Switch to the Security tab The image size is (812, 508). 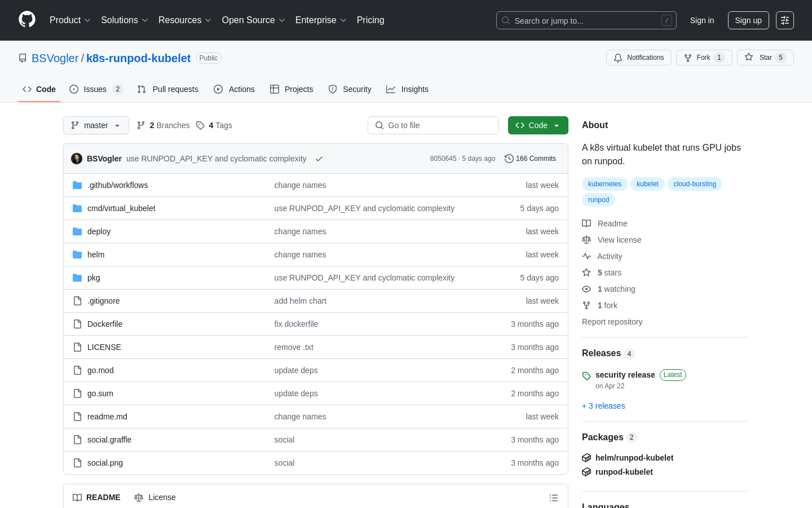point(350,89)
